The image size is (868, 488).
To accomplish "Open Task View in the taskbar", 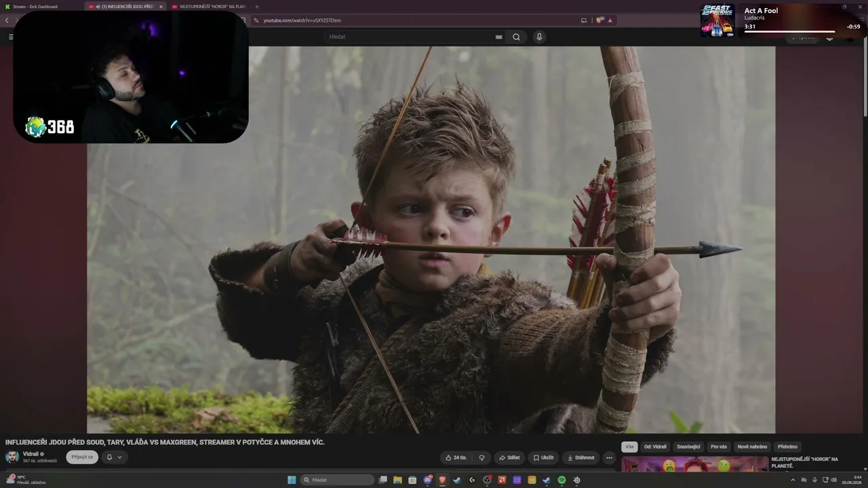I will pos(383,480).
